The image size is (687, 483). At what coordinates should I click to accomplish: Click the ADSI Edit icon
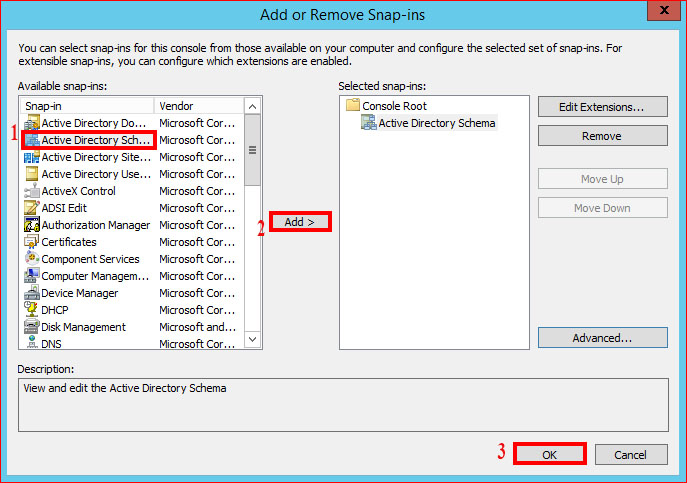(32, 208)
